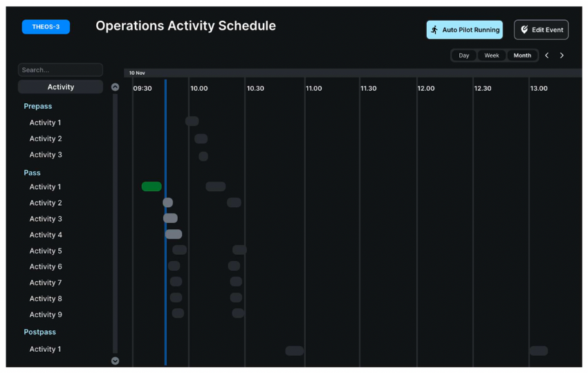Viewport: 588px width, 374px height.
Task: Select Pass Activity 4 in the list
Action: [x=46, y=235]
